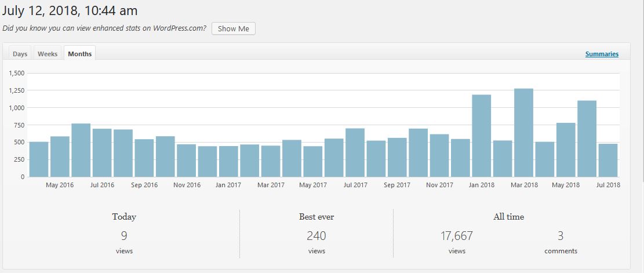Click the June 2018 bar in chart
644x273 pixels.
coord(587,139)
